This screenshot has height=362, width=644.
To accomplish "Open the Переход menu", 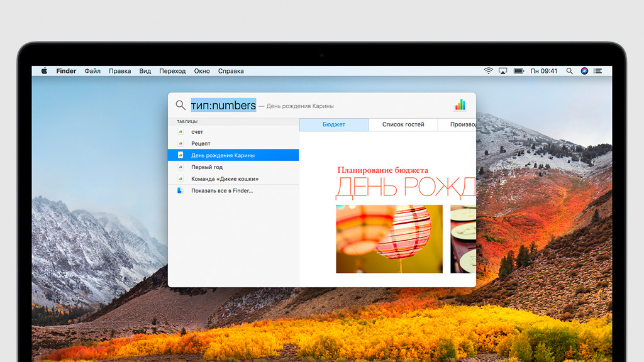I will click(172, 71).
